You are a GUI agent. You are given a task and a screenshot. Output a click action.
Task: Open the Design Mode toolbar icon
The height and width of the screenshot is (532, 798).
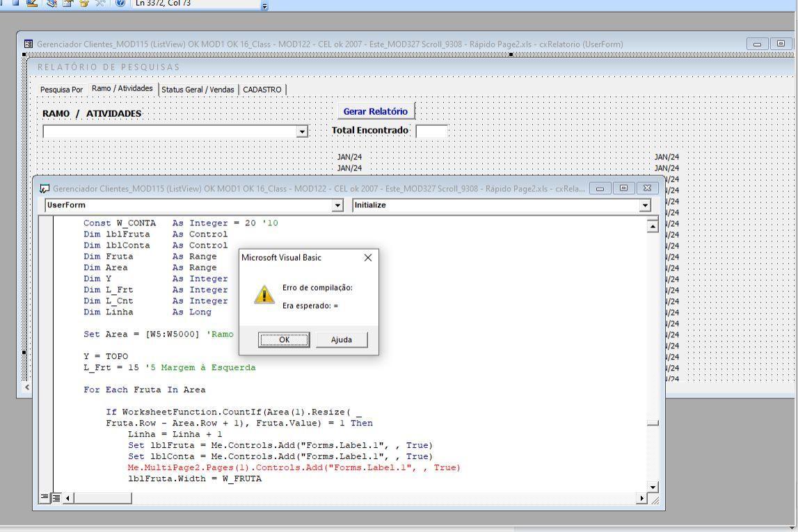pos(32,3)
